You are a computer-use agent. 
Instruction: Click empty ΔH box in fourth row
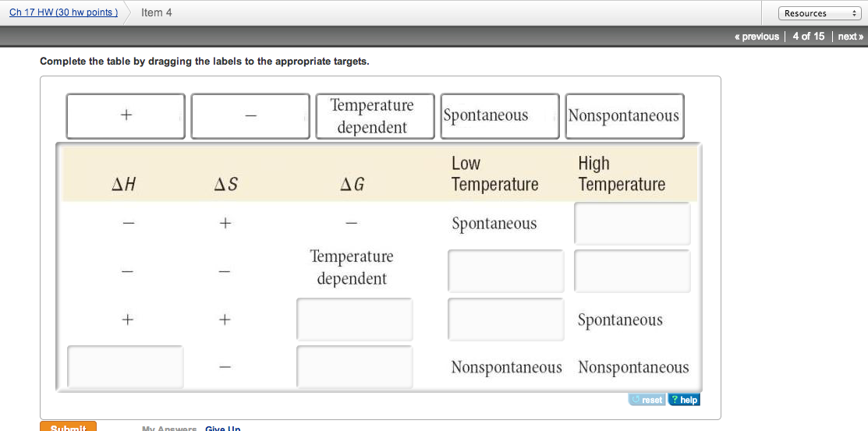[126, 367]
